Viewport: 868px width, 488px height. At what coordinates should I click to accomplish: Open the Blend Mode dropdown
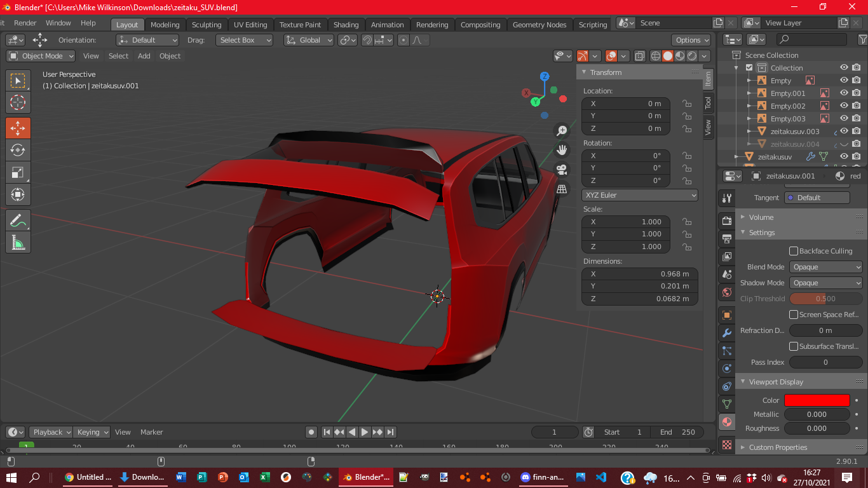(x=825, y=267)
